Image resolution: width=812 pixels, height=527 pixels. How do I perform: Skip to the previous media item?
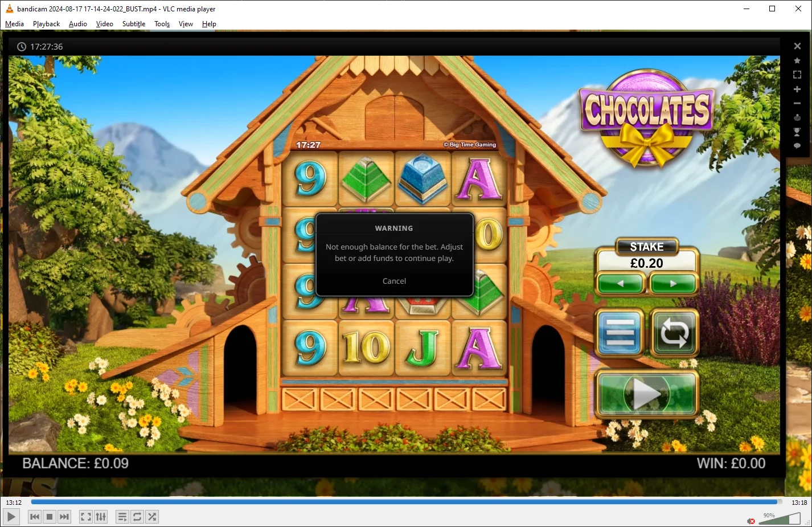coord(35,517)
